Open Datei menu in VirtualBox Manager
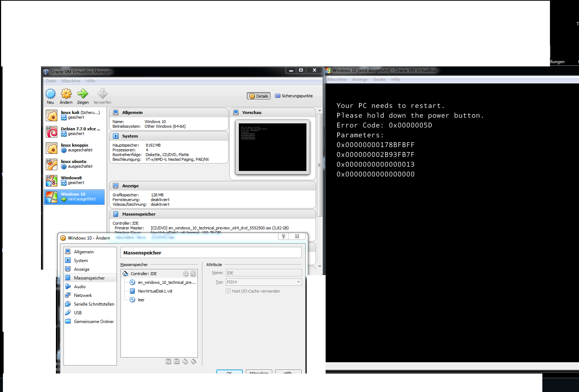The height and width of the screenshot is (392, 579). point(51,81)
